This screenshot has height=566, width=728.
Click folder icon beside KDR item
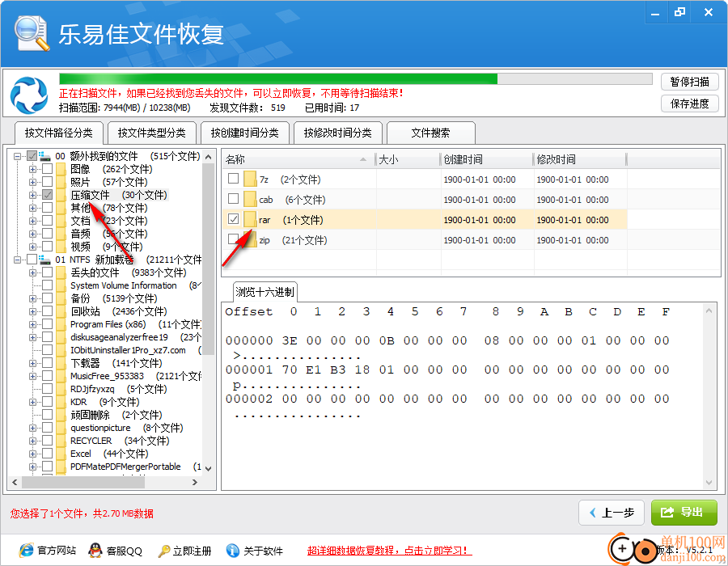point(61,402)
